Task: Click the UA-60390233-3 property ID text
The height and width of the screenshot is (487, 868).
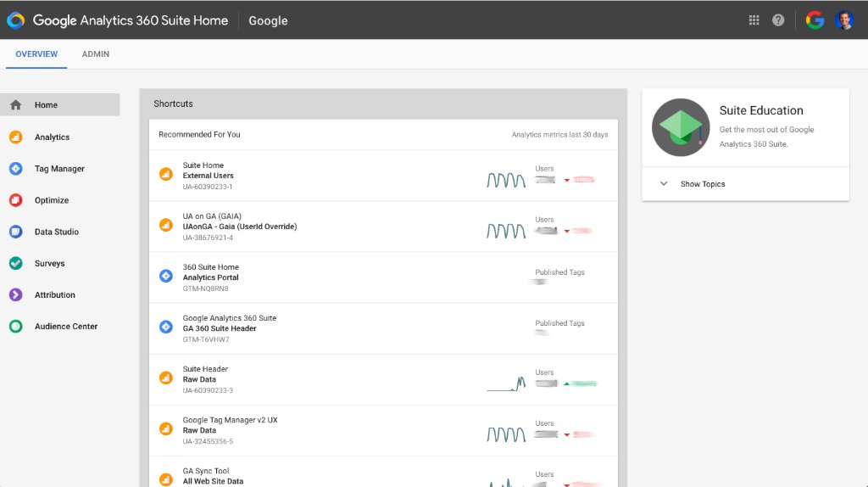Action: [208, 390]
